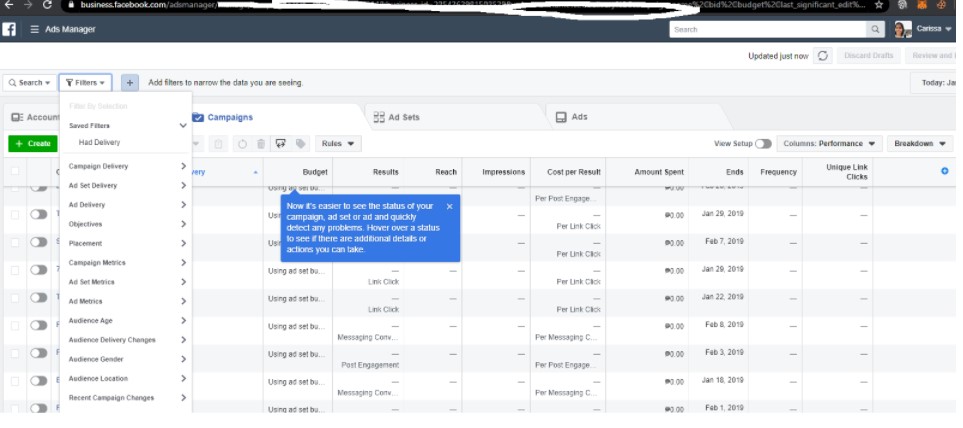
Task: Open the Search dropdown button
Action: [x=29, y=82]
